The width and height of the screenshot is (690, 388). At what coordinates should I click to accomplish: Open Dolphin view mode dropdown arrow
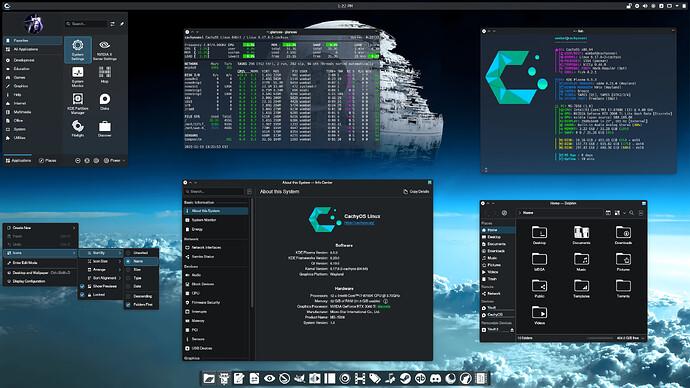(624, 213)
